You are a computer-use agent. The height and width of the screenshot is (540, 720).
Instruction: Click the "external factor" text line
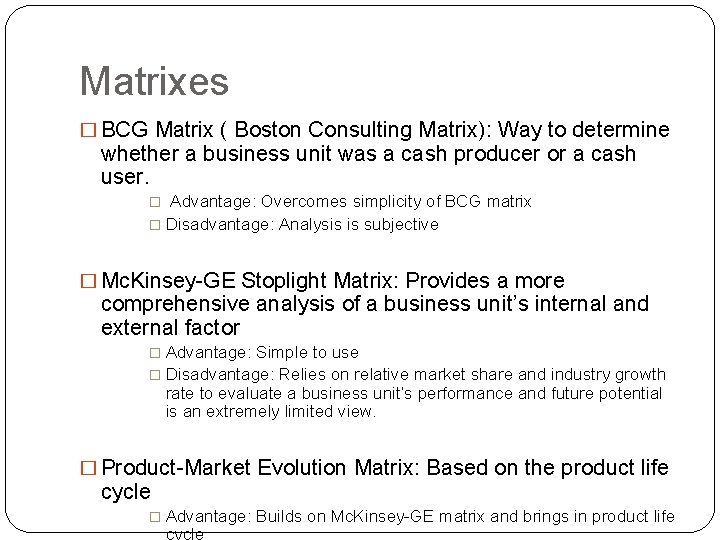pyautogui.click(x=170, y=328)
